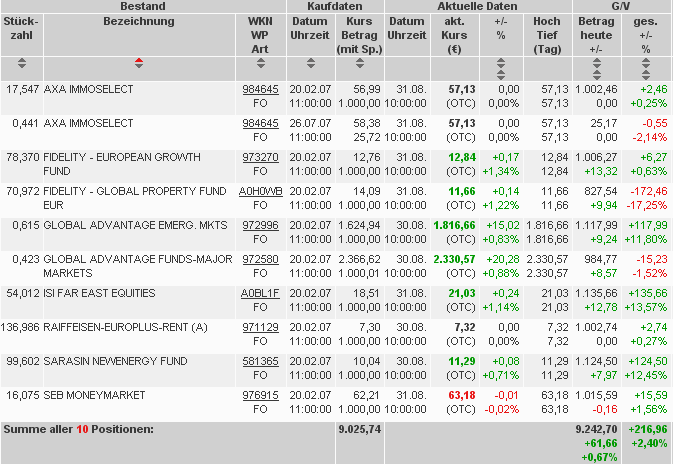Image resolution: width=673 pixels, height=464 pixels.
Task: Click upper pair's up arrow in +/- % column
Action: [x=501, y=60]
